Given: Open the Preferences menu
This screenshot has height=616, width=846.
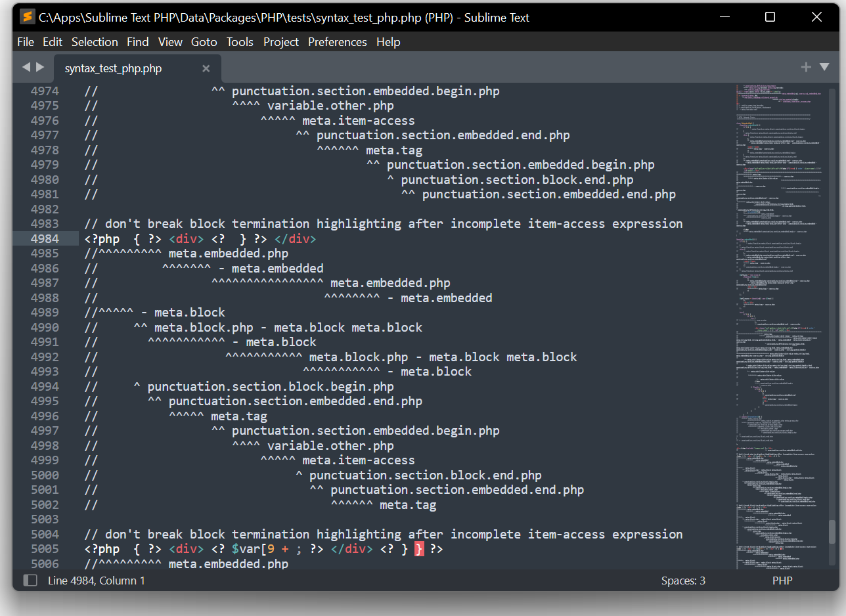Looking at the screenshot, I should click(x=337, y=41).
